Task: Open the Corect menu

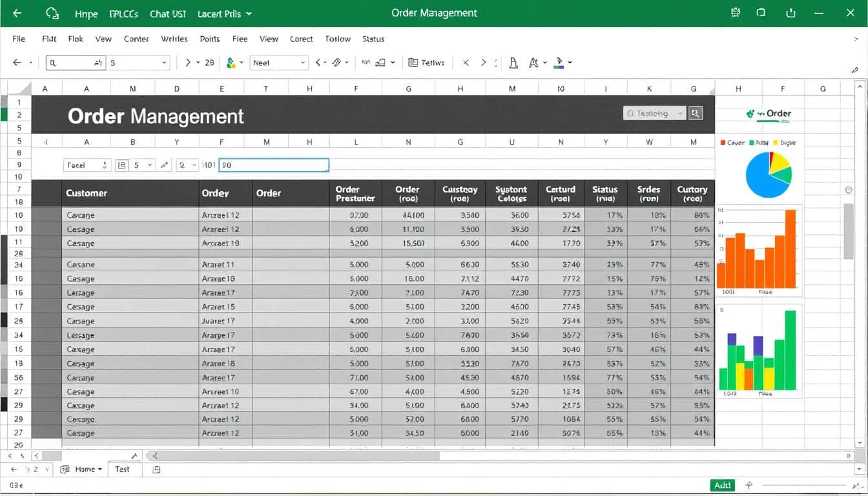Action: pyautogui.click(x=301, y=39)
